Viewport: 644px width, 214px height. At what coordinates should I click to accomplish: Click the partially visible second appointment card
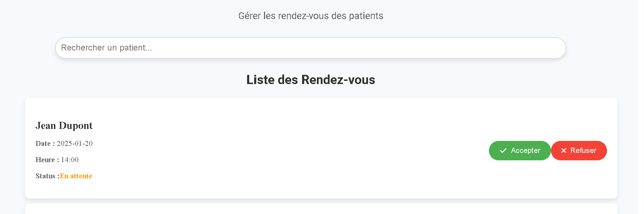click(x=321, y=209)
